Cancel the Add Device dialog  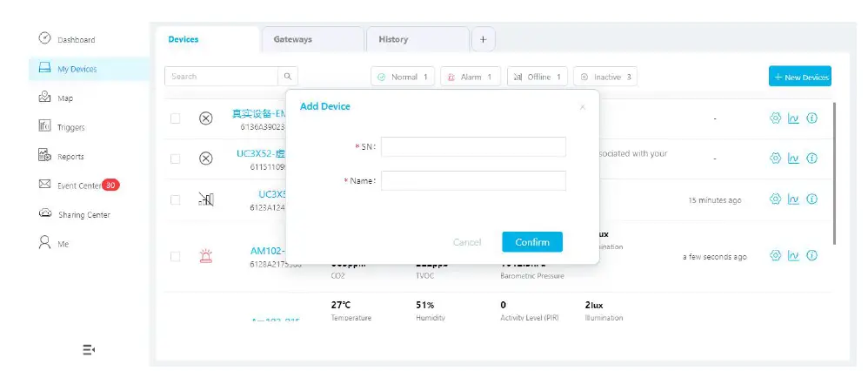pyautogui.click(x=467, y=242)
